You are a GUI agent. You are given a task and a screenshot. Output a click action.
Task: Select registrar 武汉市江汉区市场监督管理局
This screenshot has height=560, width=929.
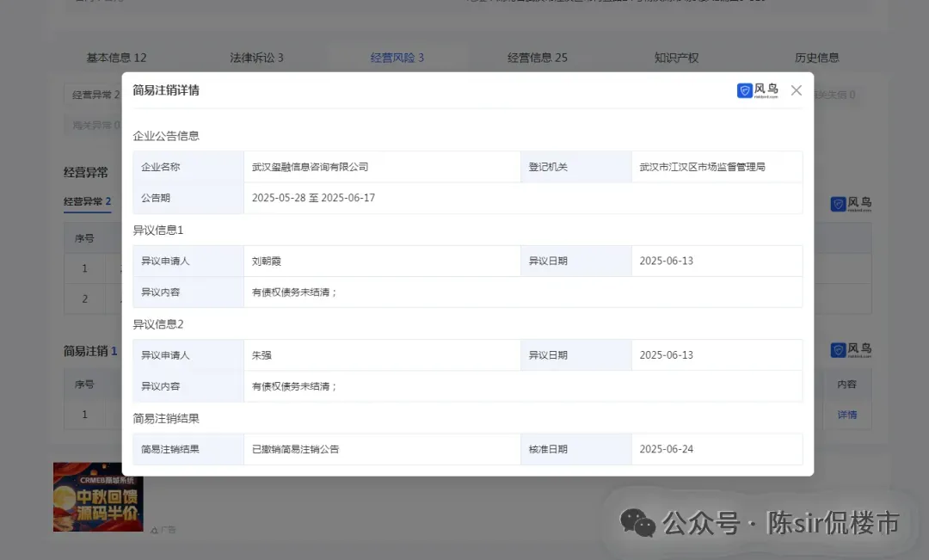[702, 167]
